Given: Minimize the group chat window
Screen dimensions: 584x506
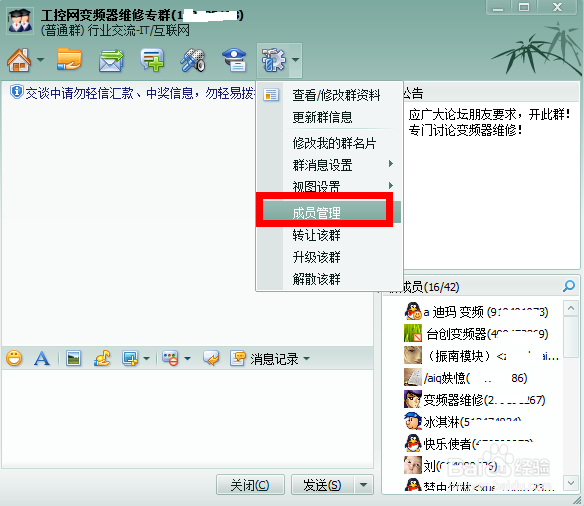Looking at the screenshot, I should 498,7.
